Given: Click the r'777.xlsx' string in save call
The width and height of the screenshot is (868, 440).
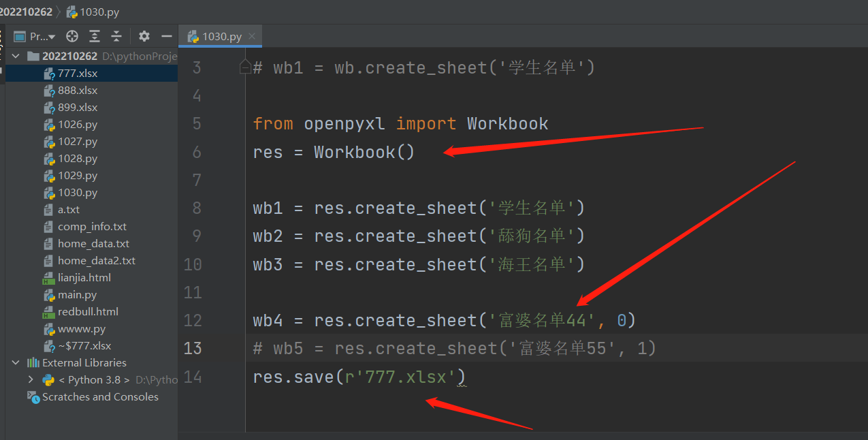Looking at the screenshot, I should pyautogui.click(x=401, y=377).
